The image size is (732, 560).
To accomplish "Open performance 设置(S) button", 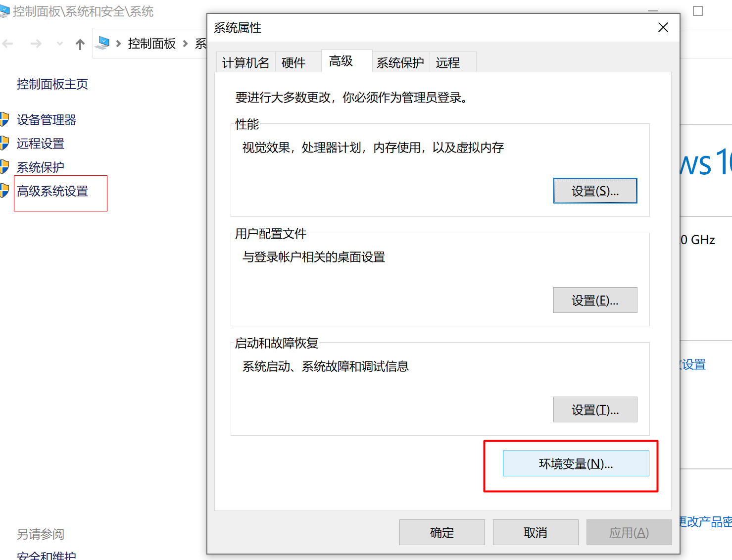I will pos(595,191).
